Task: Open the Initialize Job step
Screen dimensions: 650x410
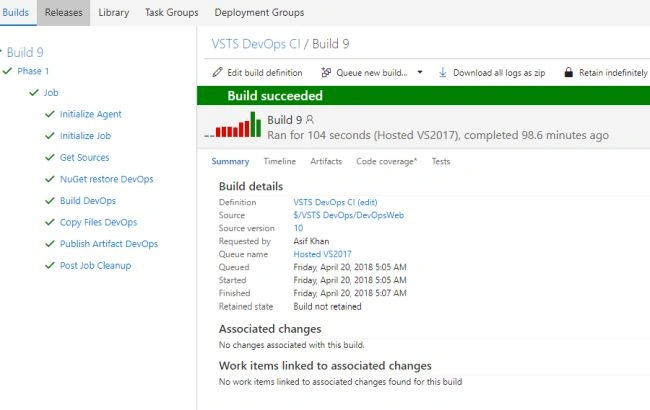Action: tap(85, 136)
